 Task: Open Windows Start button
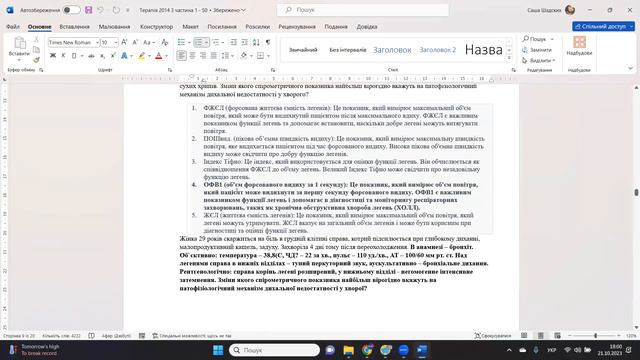(218, 350)
